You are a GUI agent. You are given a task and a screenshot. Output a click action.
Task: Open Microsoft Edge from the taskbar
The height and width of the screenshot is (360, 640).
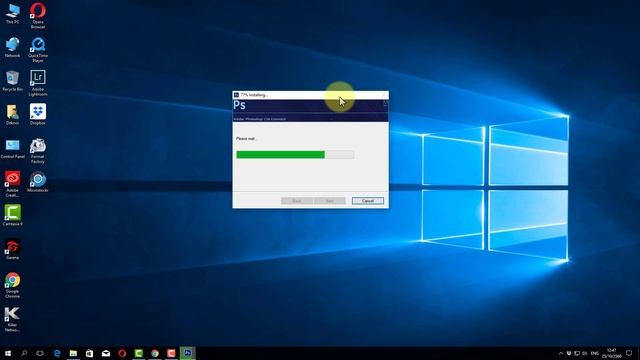(x=57, y=353)
